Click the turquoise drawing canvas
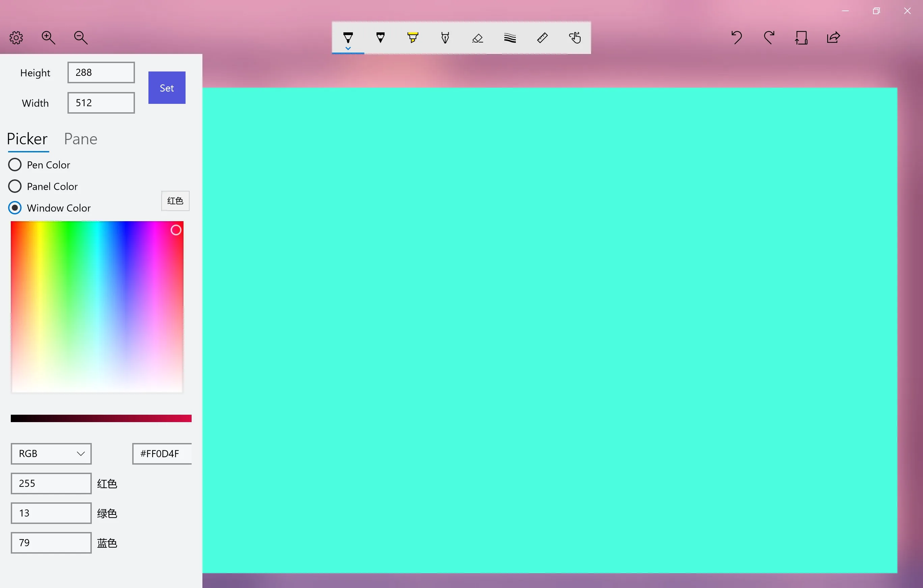 pyautogui.click(x=550, y=330)
